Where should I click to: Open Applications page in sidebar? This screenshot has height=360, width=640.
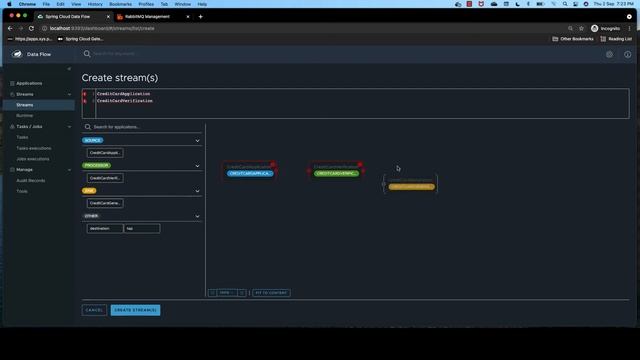point(29,83)
